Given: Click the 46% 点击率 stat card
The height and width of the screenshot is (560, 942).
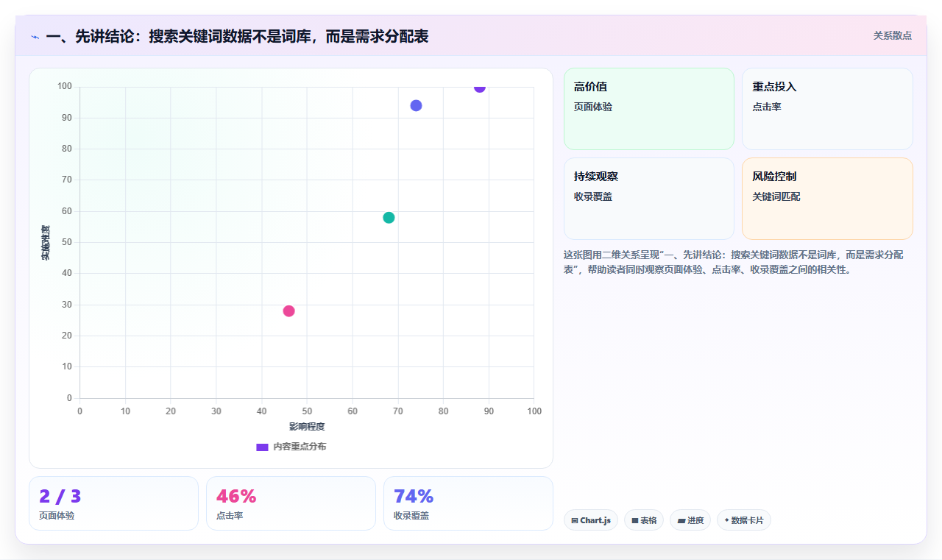Looking at the screenshot, I should click(291, 503).
